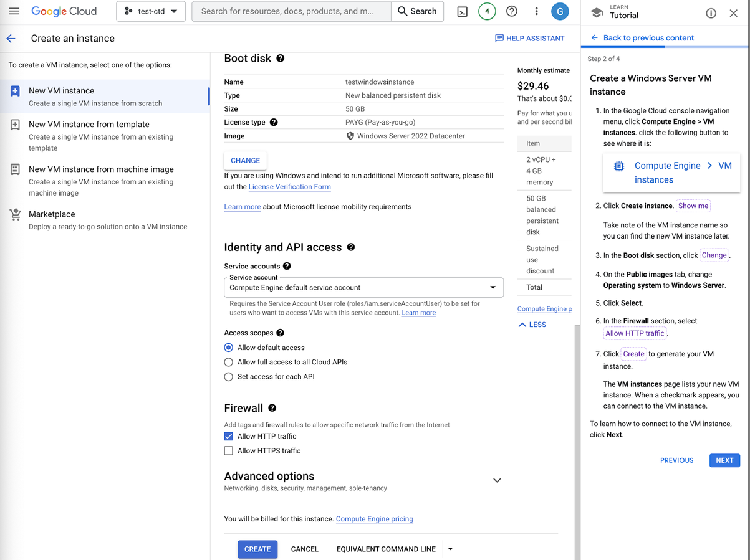Viewport: 750px width, 560px height.
Task: Open Equivalent Command Line dropdown arrow
Action: (x=450, y=549)
